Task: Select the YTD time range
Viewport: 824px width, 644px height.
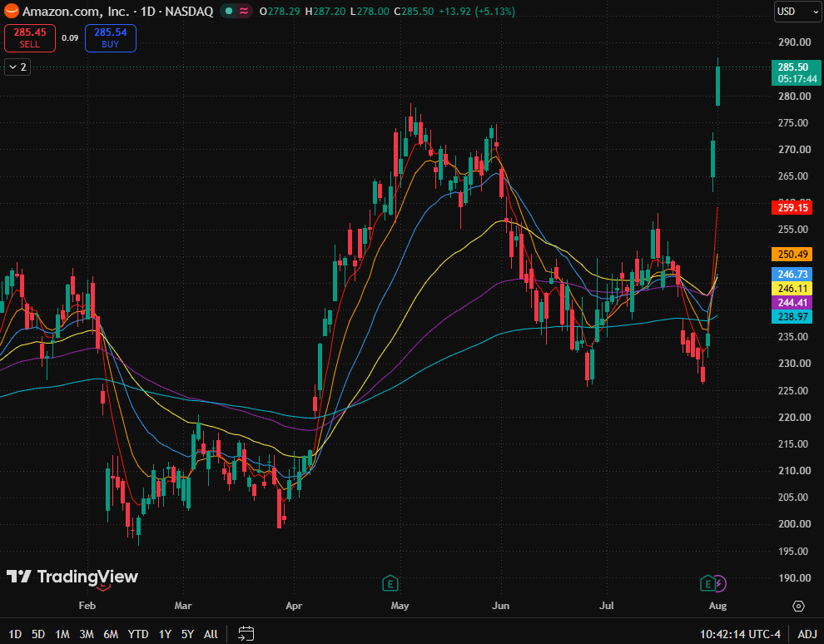Action: click(138, 634)
